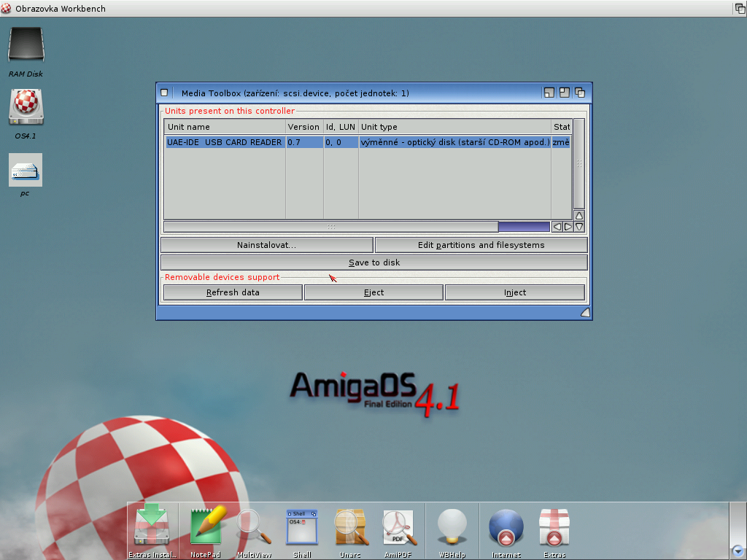
Task: Click Edit partitions and filesystems button
Action: pyautogui.click(x=481, y=245)
